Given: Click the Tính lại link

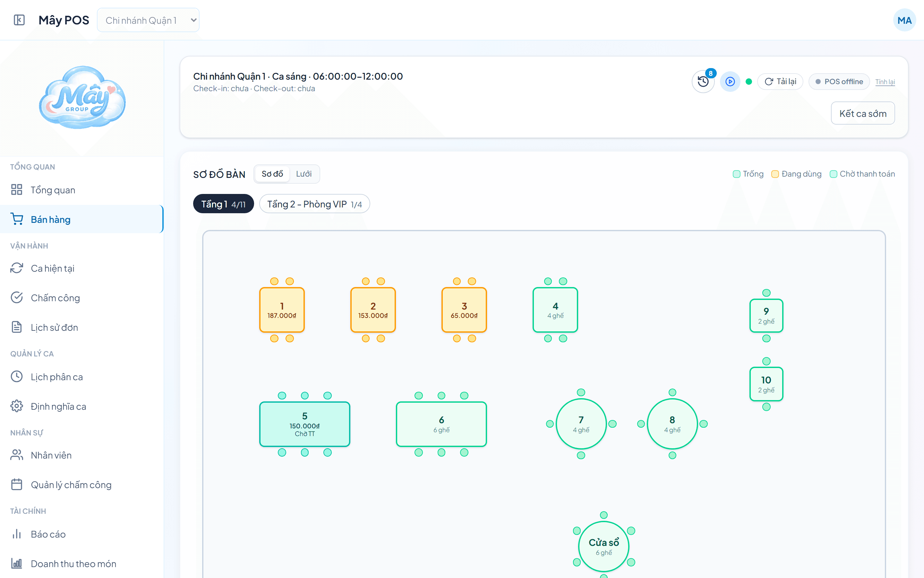Looking at the screenshot, I should (885, 82).
